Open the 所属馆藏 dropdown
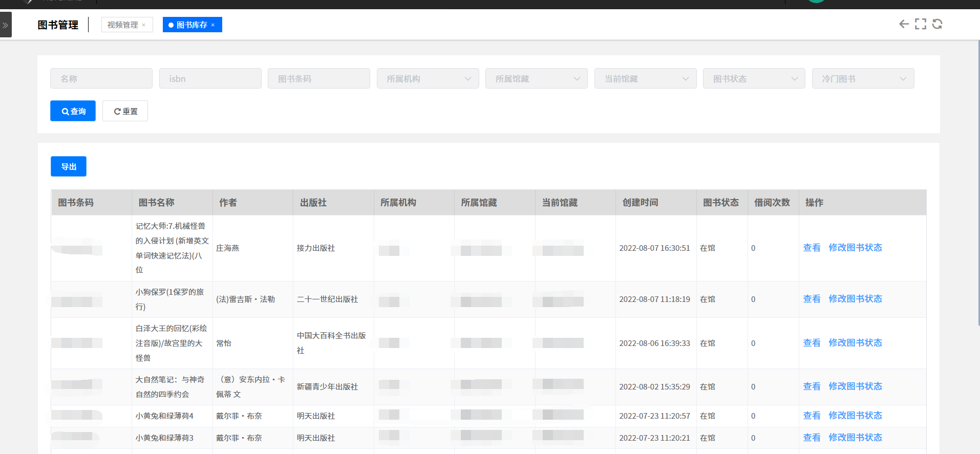 click(x=536, y=79)
